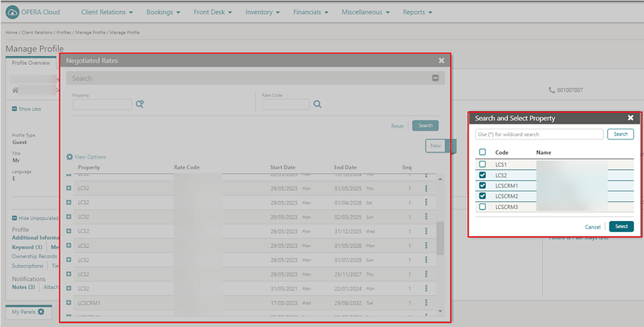Click the Start Date column header
Screen dimensions: 644x327
coord(283,168)
